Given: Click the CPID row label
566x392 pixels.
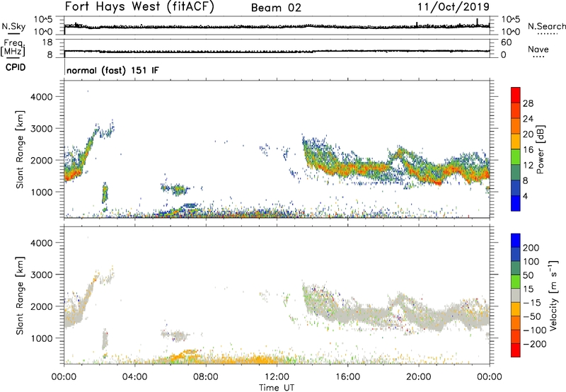Looking at the screenshot, I should click(16, 67).
